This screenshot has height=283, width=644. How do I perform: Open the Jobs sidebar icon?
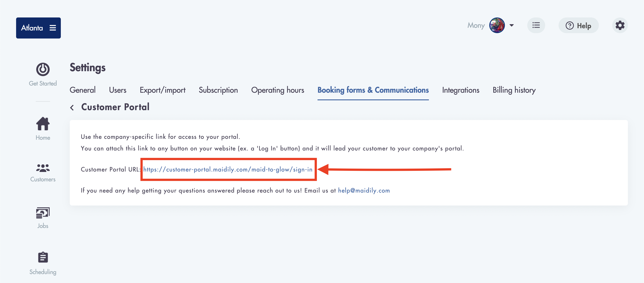(x=43, y=213)
